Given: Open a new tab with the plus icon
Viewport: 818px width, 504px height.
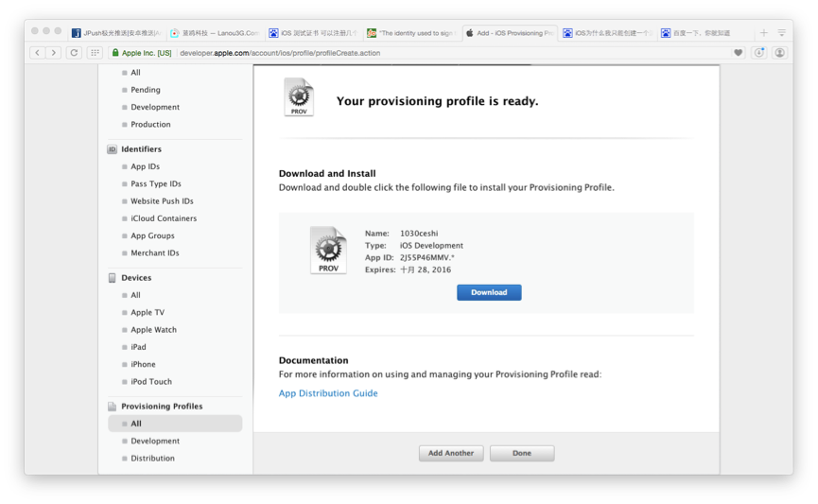Looking at the screenshot, I should click(x=764, y=33).
